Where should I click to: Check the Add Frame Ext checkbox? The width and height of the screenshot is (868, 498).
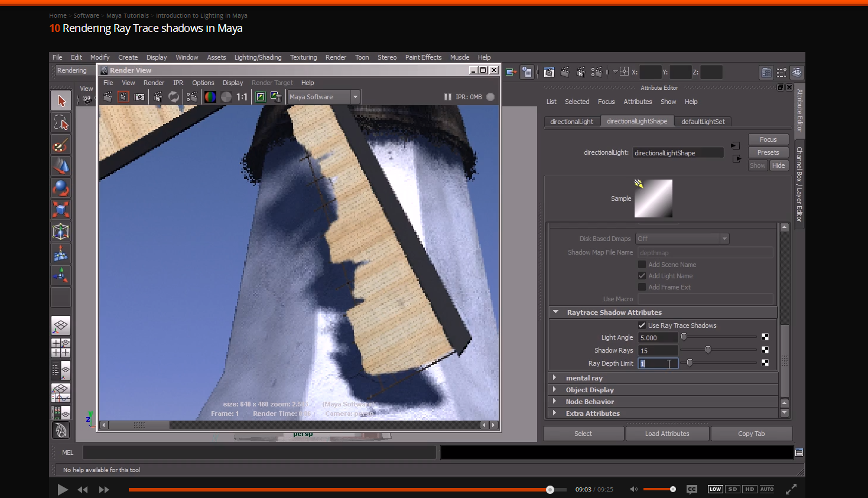coord(642,287)
